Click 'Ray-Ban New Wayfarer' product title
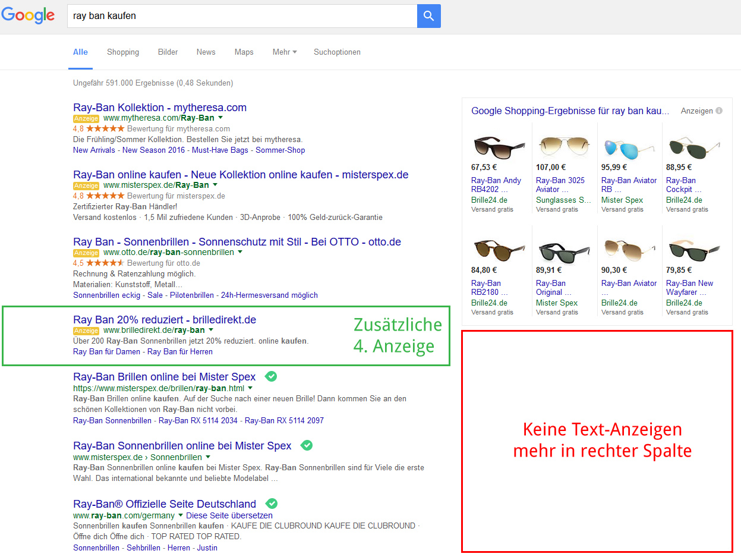The image size is (741, 560). click(690, 288)
